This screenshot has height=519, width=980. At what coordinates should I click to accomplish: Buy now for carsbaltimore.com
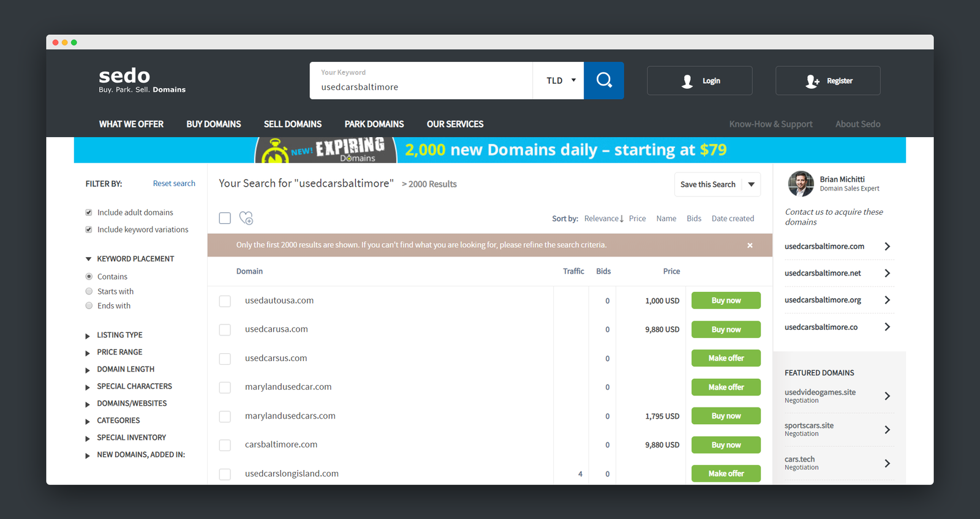coord(726,445)
